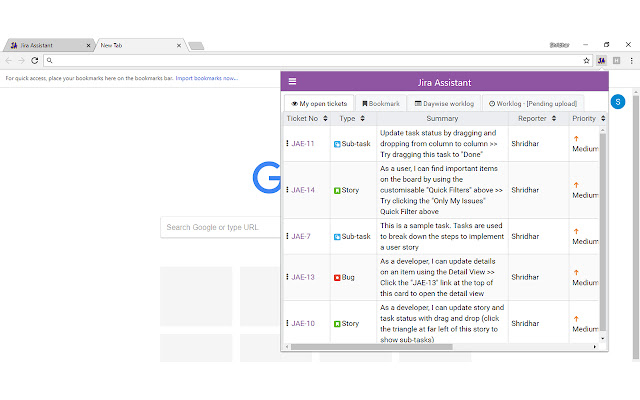Open row options dots for JAE-7
This screenshot has width=640, height=400.
(x=287, y=236)
